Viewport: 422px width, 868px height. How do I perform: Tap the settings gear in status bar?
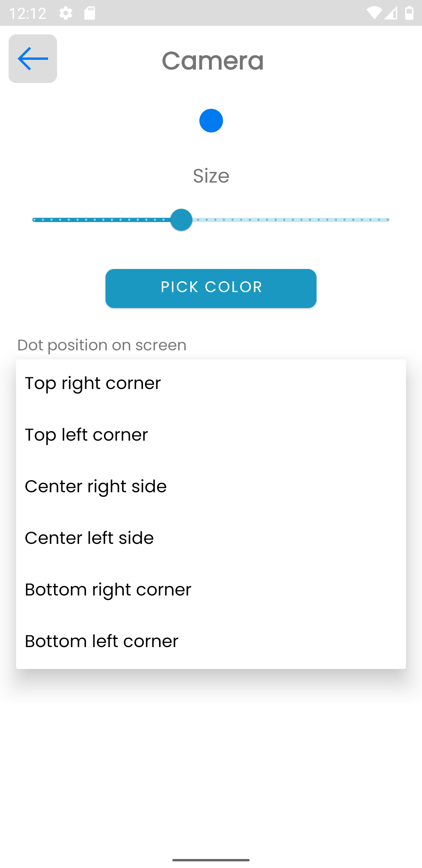66,13
